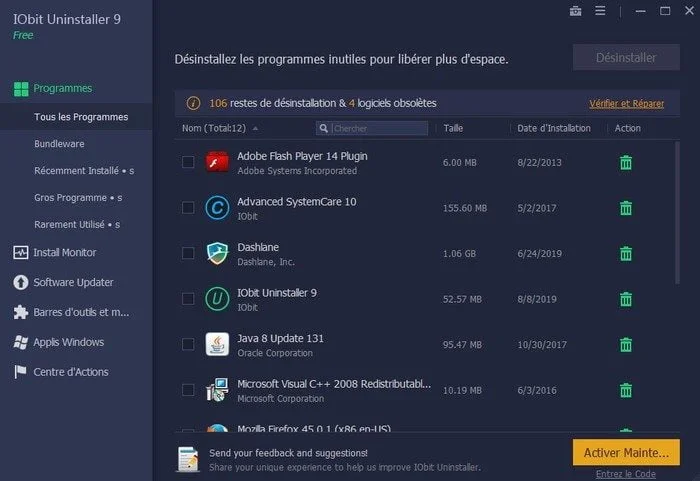Tick the Dashlane checkbox
700x481 pixels.
[x=188, y=253]
